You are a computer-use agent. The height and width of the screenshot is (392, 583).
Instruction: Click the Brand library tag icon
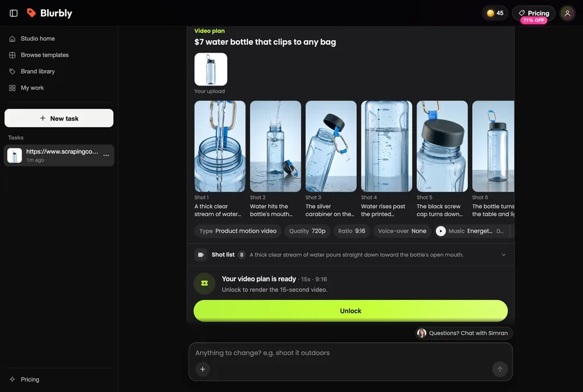click(x=12, y=71)
